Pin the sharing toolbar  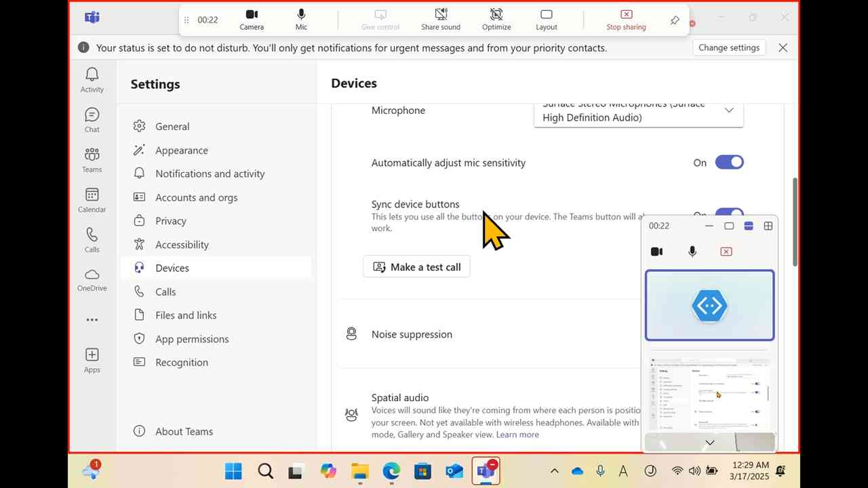point(675,20)
